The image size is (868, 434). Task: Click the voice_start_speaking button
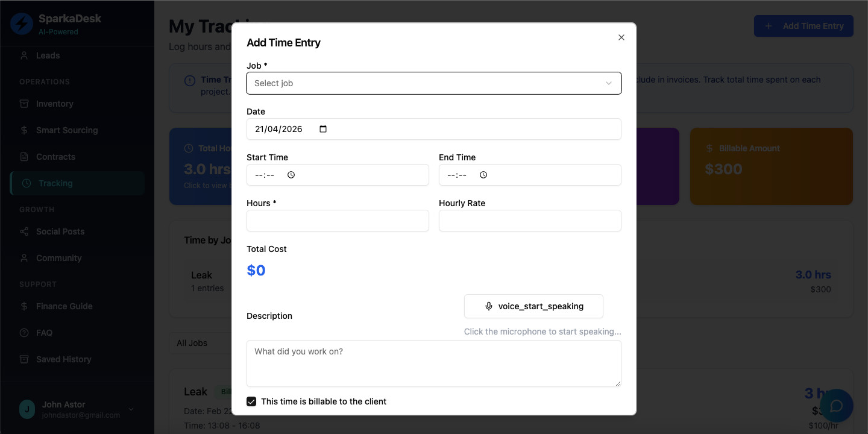click(533, 306)
